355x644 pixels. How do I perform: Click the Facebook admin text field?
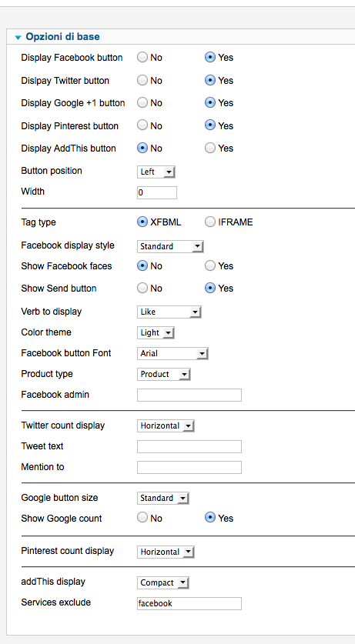tap(189, 395)
